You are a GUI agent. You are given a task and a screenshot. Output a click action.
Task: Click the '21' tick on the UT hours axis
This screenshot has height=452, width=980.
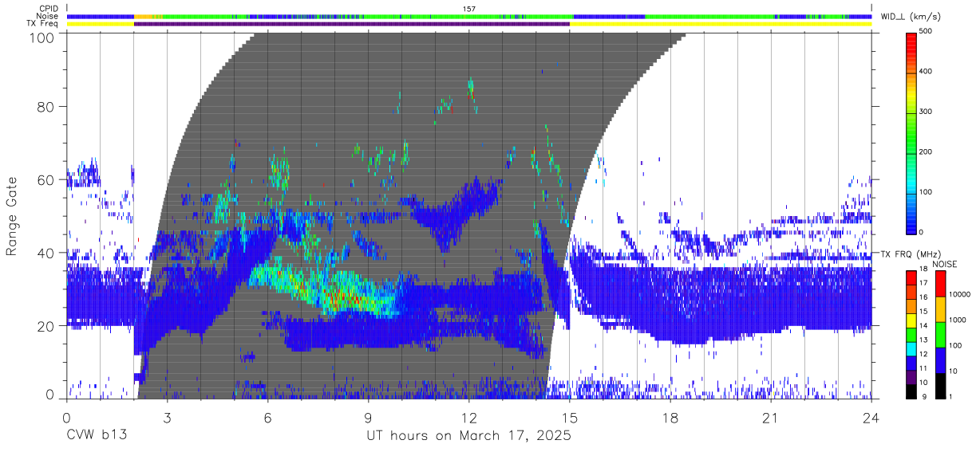tap(771, 419)
